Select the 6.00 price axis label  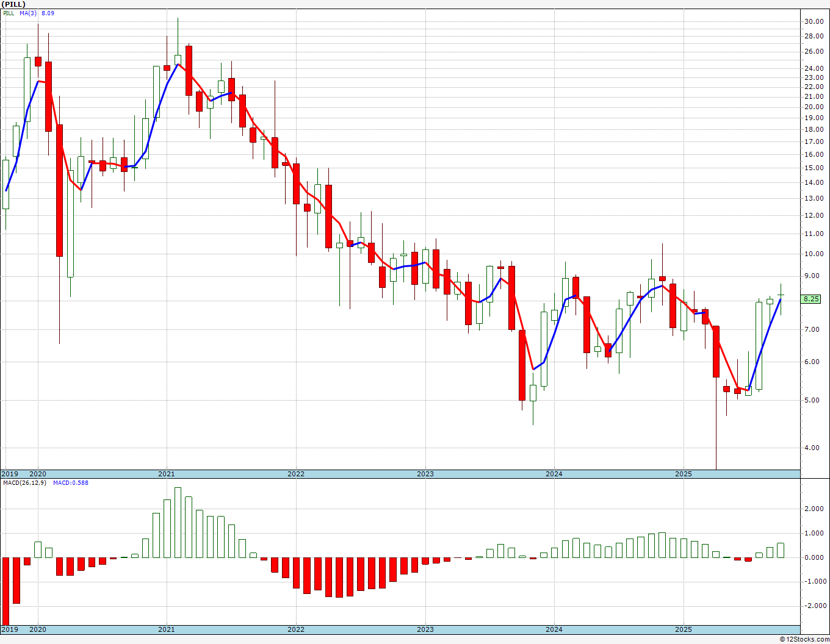[812, 362]
